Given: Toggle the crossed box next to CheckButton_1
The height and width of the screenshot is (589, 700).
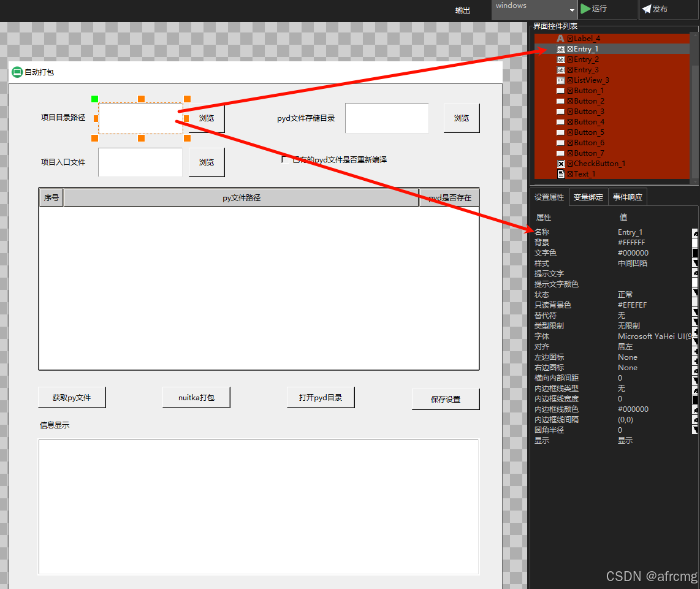Looking at the screenshot, I should (570, 164).
